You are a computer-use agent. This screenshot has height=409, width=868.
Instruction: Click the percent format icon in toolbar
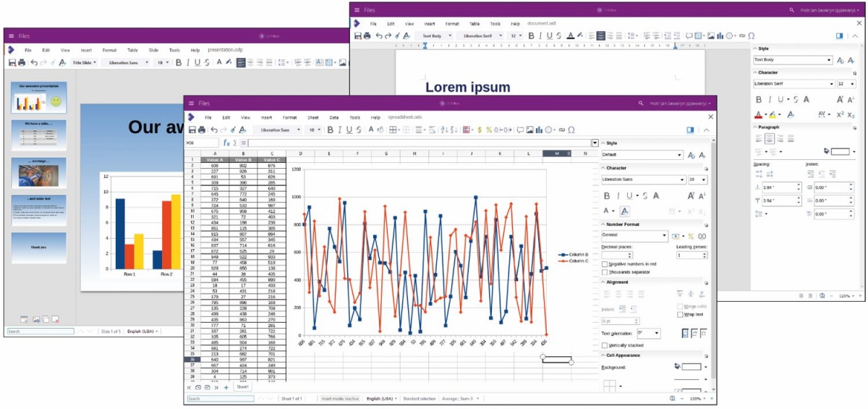[489, 130]
